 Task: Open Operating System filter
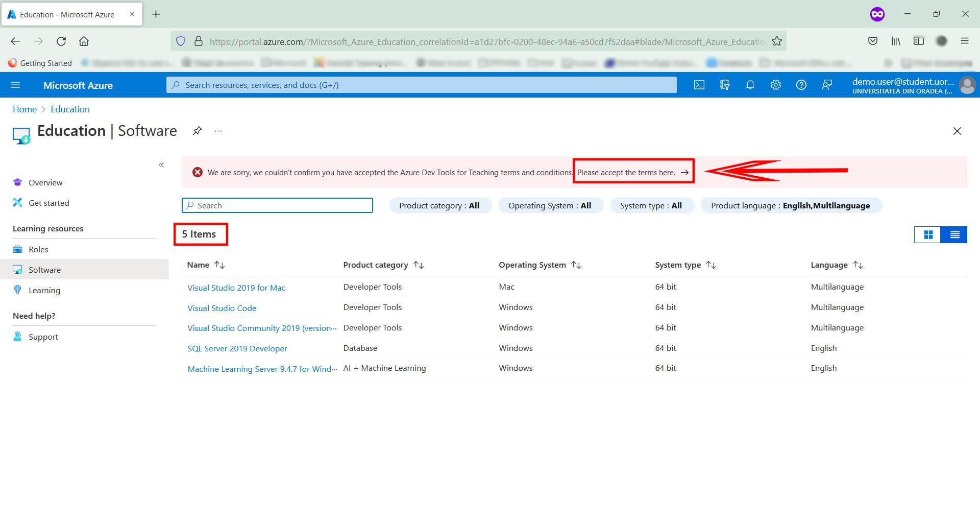(550, 205)
